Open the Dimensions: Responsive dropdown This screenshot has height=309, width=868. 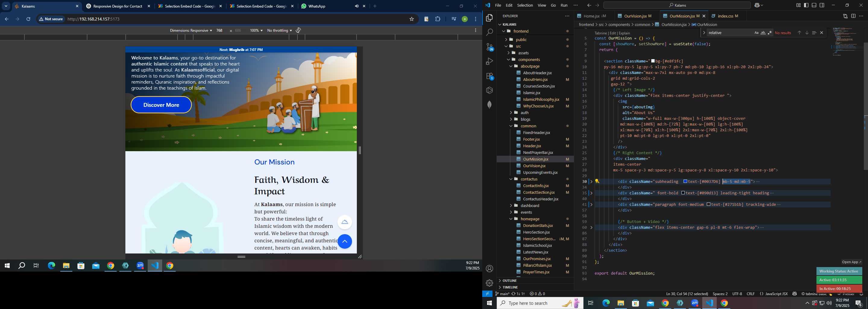tap(191, 30)
